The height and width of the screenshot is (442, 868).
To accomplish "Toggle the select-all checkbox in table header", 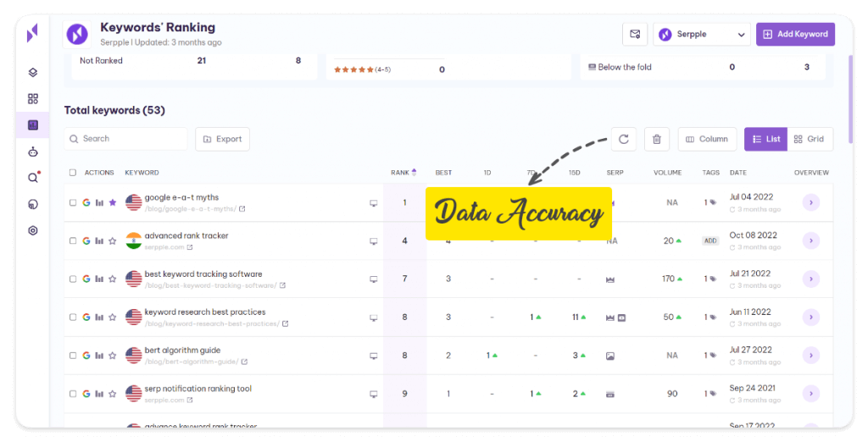I will 73,173.
